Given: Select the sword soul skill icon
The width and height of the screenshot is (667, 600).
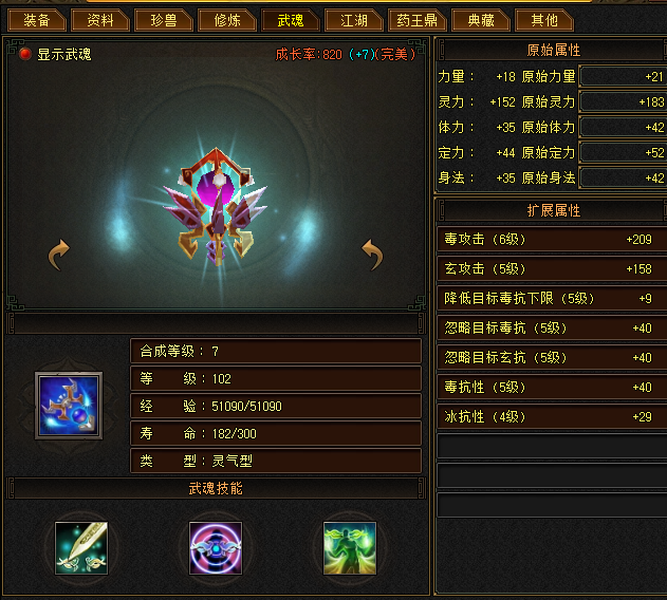Looking at the screenshot, I should pos(81,548).
